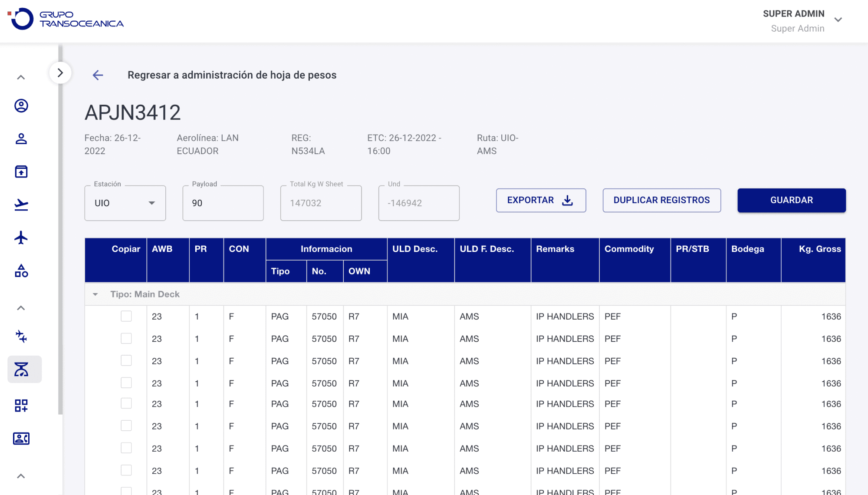
Task: Collapse the middle sidebar section chevron
Action: click(x=21, y=308)
